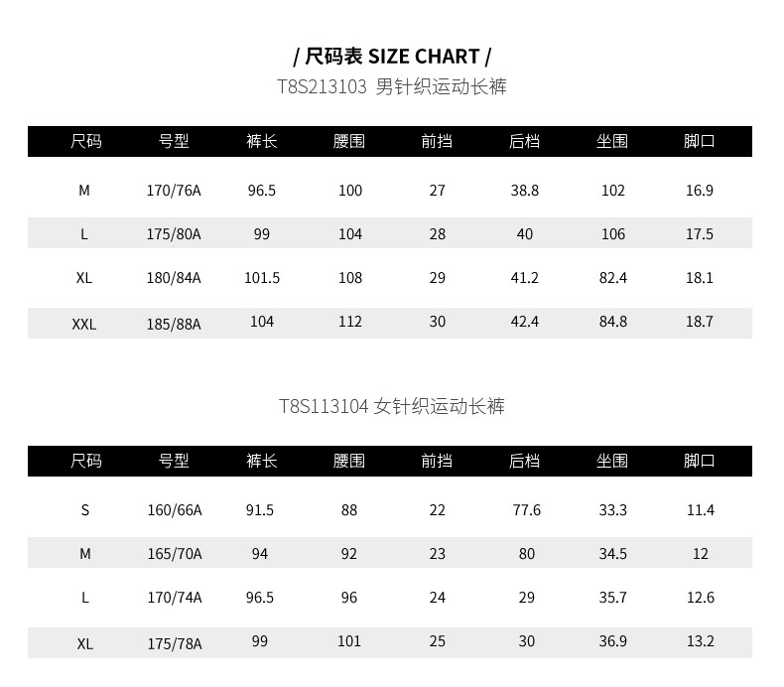
Task: Click the T8S213103 men's pants product title
Action: [x=392, y=87]
